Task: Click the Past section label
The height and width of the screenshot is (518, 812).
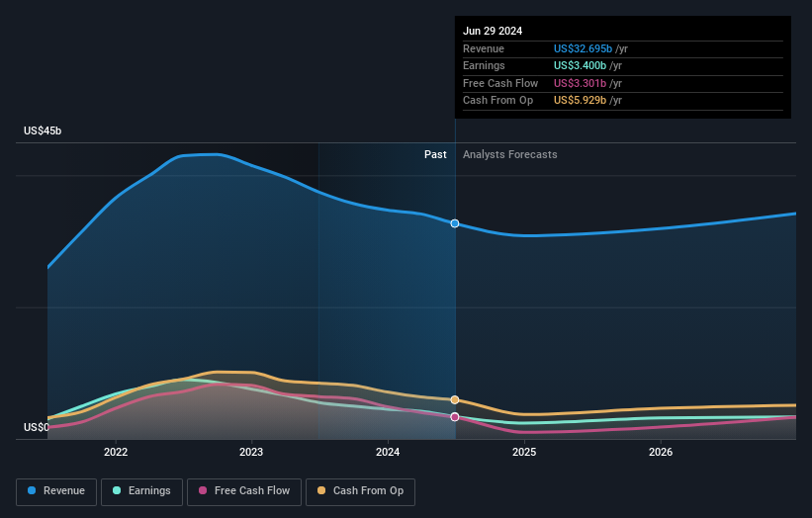Action: pyautogui.click(x=435, y=155)
